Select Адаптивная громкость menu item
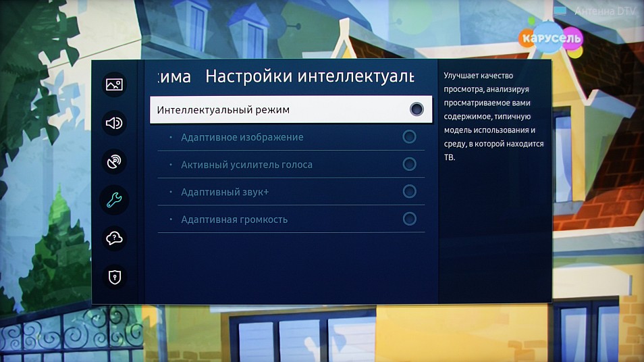644x362 pixels. (291, 219)
